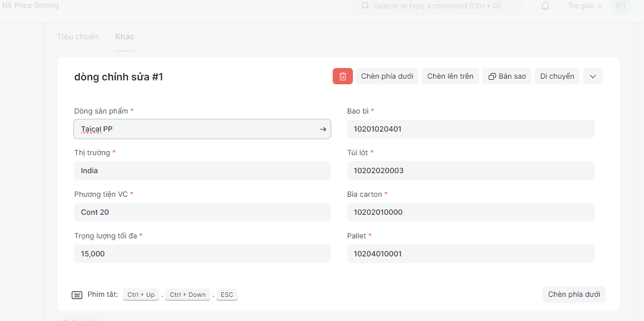Viewport: 644px width, 321px height.
Task: Click the keyboard shortcuts icon
Action: [x=77, y=295]
